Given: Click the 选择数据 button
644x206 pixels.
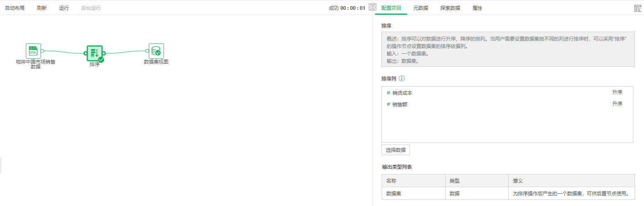Looking at the screenshot, I should pos(396,150).
